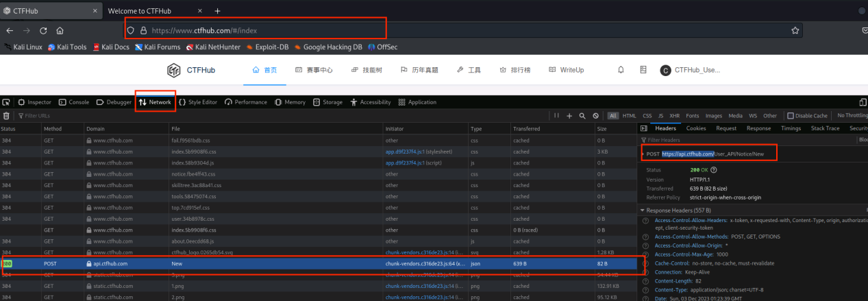Open the Cookies tab of request details
This screenshot has height=301, width=868.
point(696,128)
